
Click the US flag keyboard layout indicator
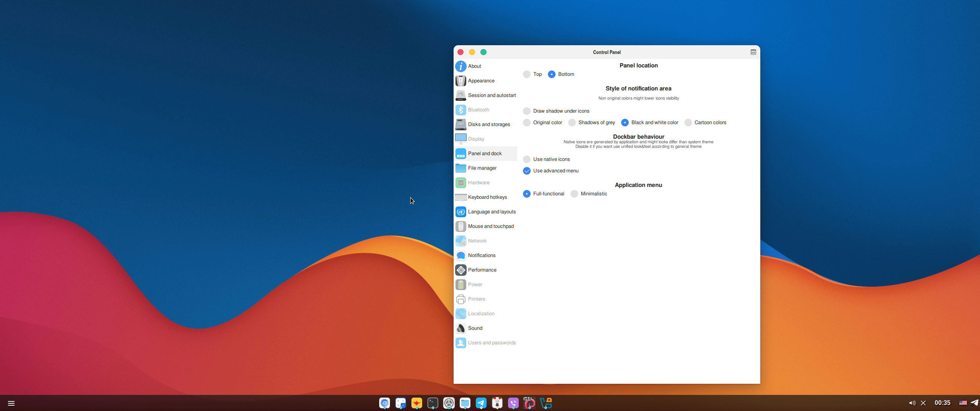point(963,403)
